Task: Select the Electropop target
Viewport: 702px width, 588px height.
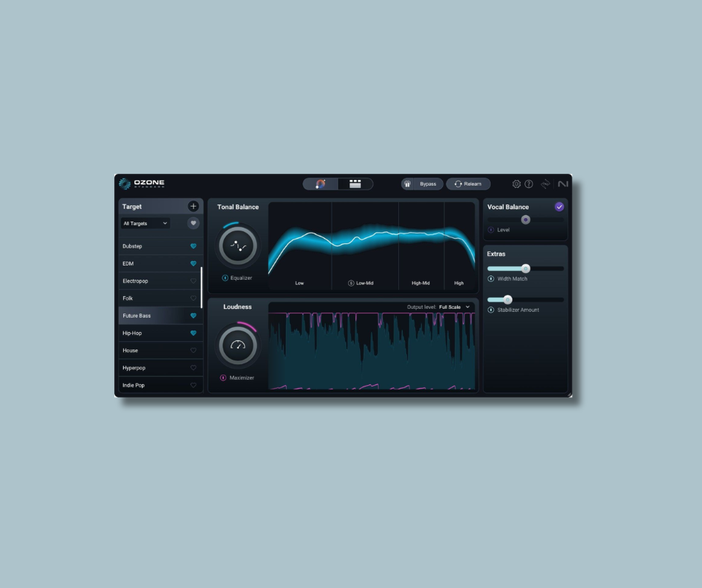Action: [x=160, y=281]
